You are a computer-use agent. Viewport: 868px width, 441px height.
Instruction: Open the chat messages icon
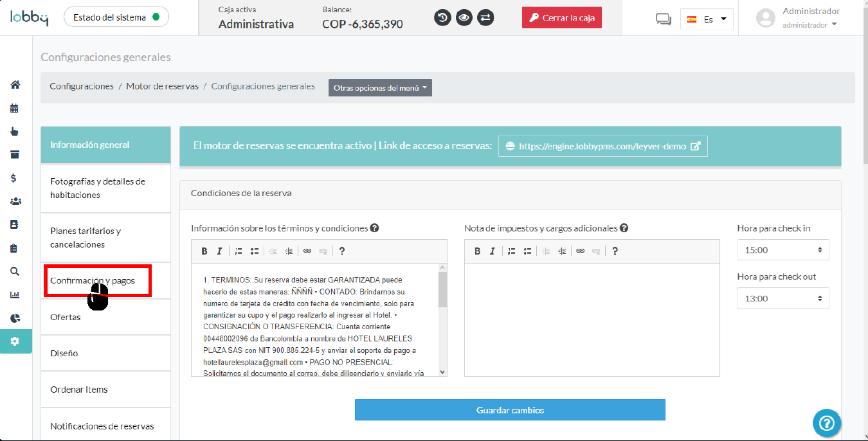pos(663,19)
